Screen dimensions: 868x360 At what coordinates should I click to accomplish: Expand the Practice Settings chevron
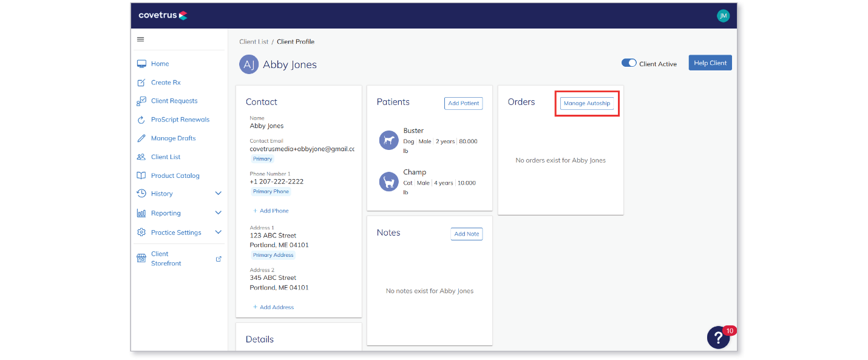(219, 233)
